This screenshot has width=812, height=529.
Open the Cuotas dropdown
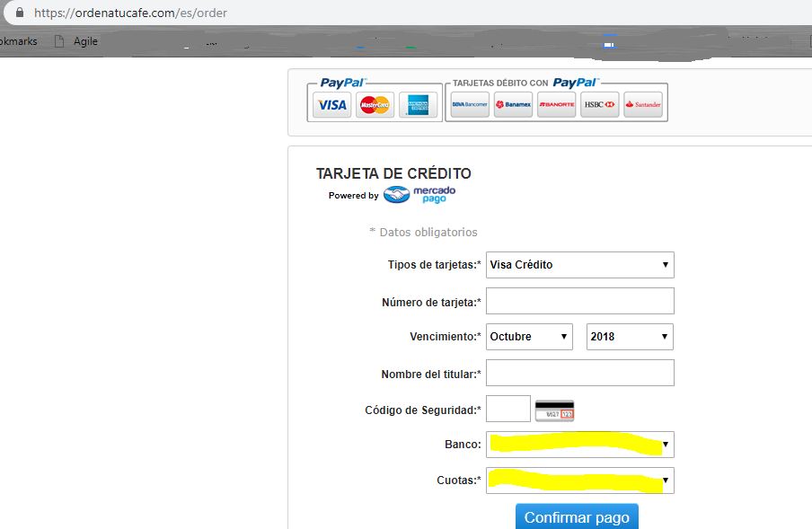580,481
